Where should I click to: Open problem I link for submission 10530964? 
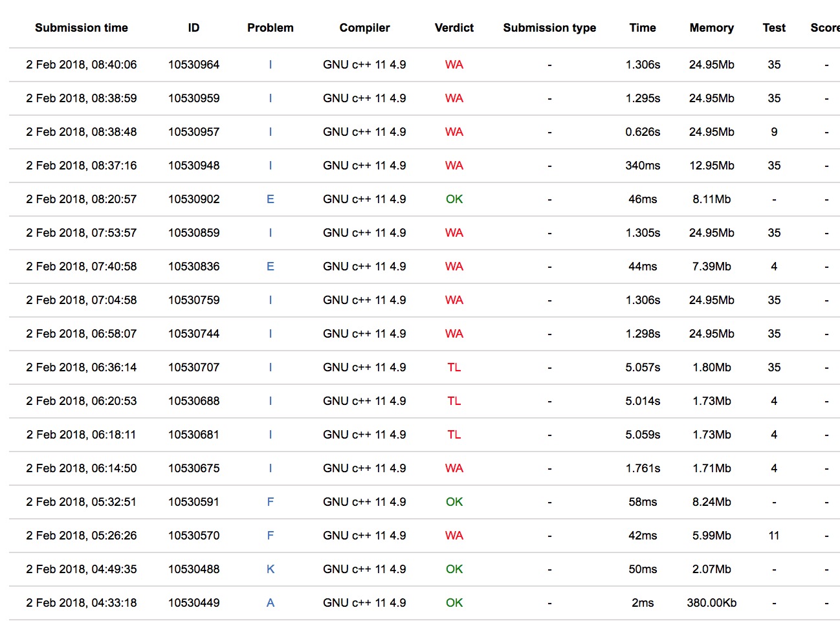[x=271, y=65]
